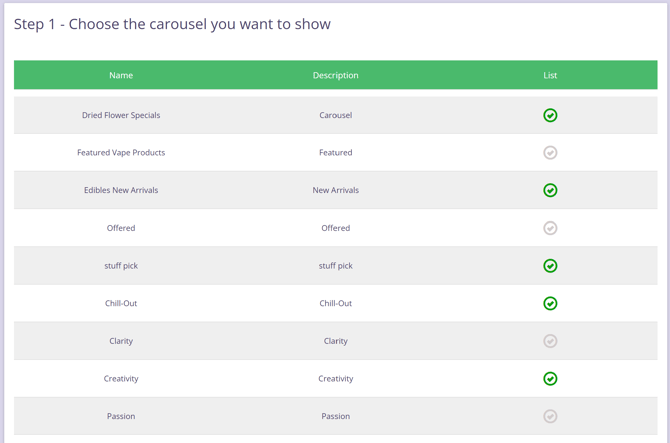Enable the Clarity carousel checkmark
This screenshot has height=443, width=670.
point(550,341)
